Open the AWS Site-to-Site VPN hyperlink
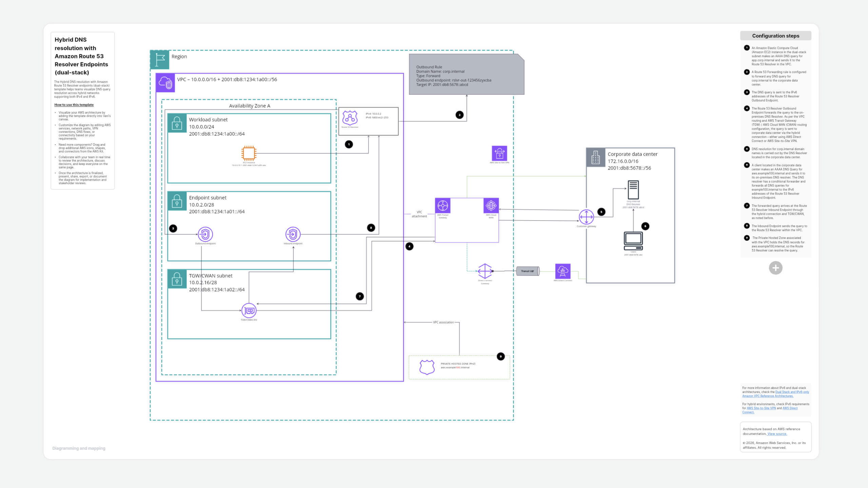Screen dimensions: 868x488 click(x=761, y=408)
